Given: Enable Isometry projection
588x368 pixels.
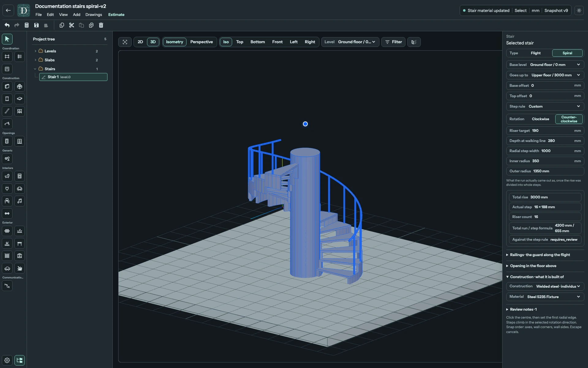Looking at the screenshot, I should pyautogui.click(x=175, y=42).
